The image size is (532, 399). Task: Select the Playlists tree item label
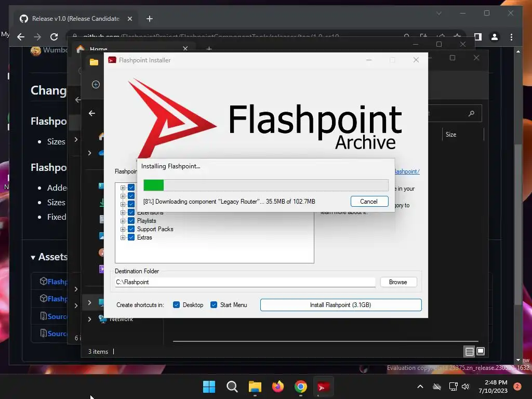pyautogui.click(x=147, y=221)
